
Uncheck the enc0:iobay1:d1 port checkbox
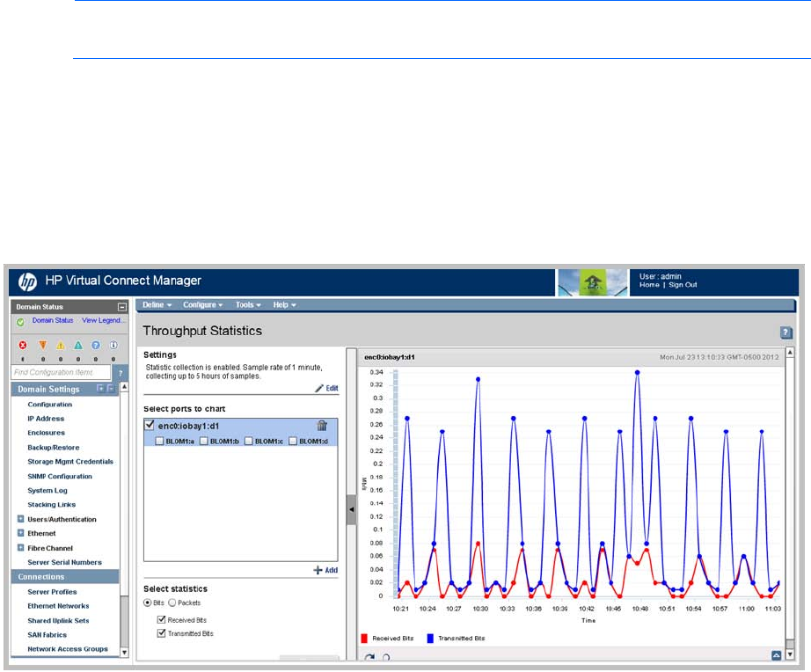150,426
